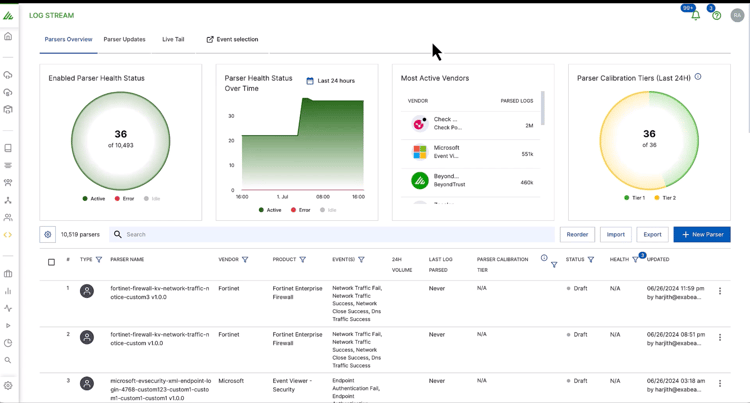Viewport: 750px width, 403px height.
Task: Toggle Error legend under Health Over Time chart
Action: click(x=301, y=210)
